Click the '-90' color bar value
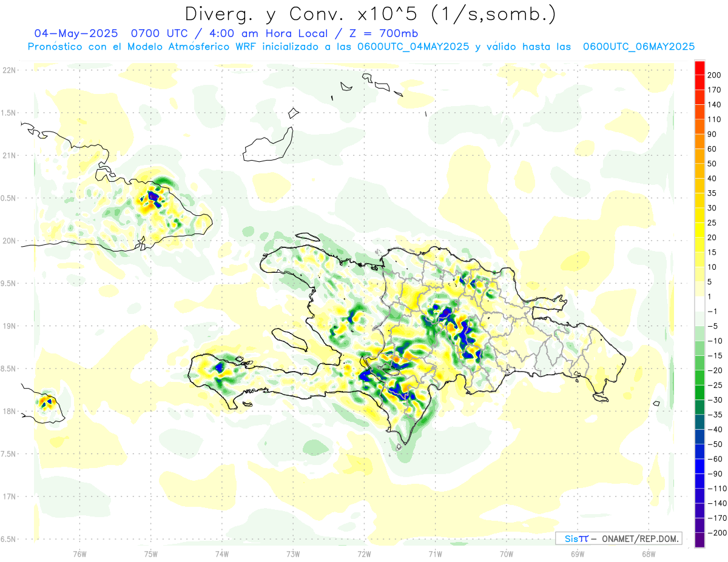 click(x=714, y=473)
